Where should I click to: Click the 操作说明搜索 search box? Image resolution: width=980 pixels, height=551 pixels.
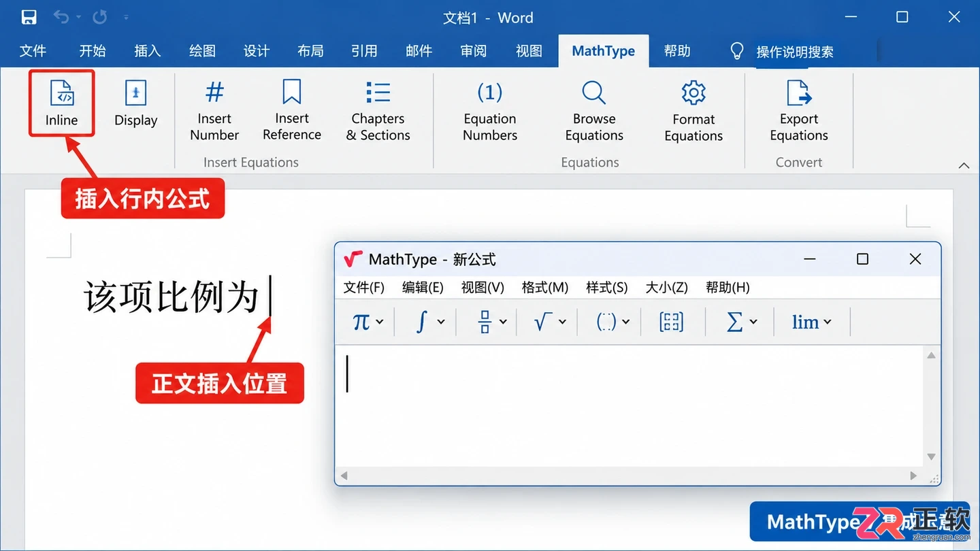(x=795, y=52)
